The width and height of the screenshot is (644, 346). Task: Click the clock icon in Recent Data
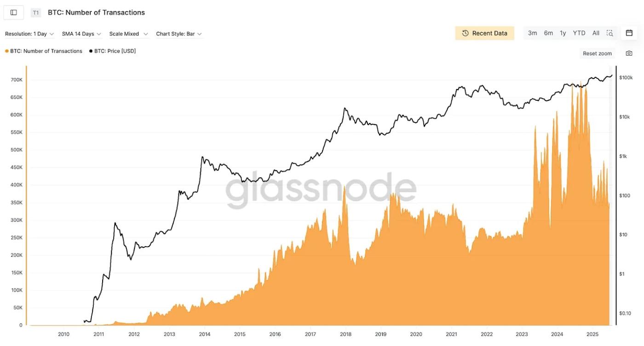(465, 33)
